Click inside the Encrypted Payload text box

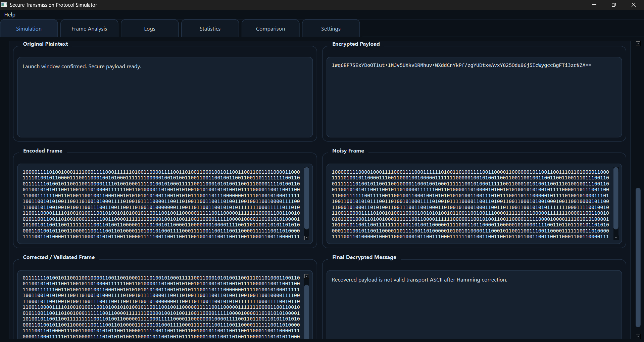474,97
